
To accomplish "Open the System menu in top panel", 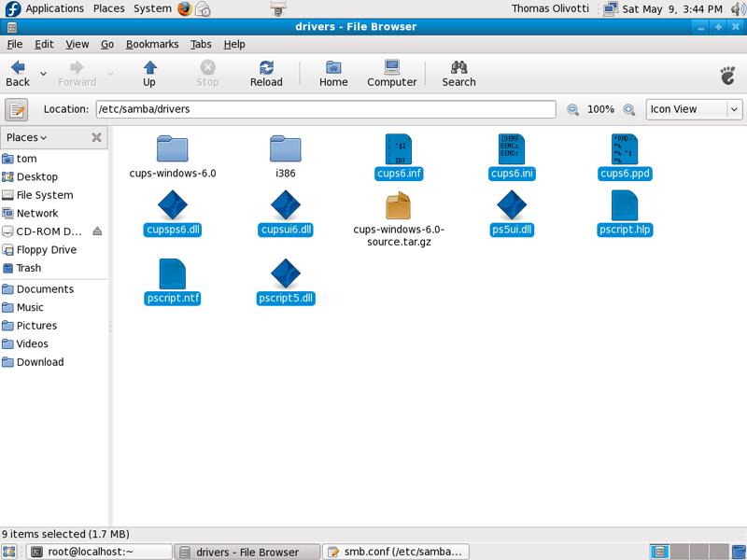I will click(x=152, y=8).
